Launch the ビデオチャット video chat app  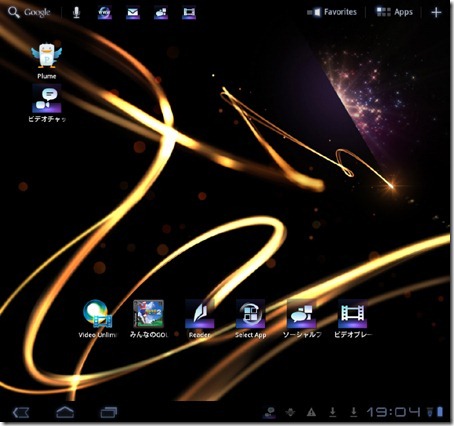coord(47,103)
